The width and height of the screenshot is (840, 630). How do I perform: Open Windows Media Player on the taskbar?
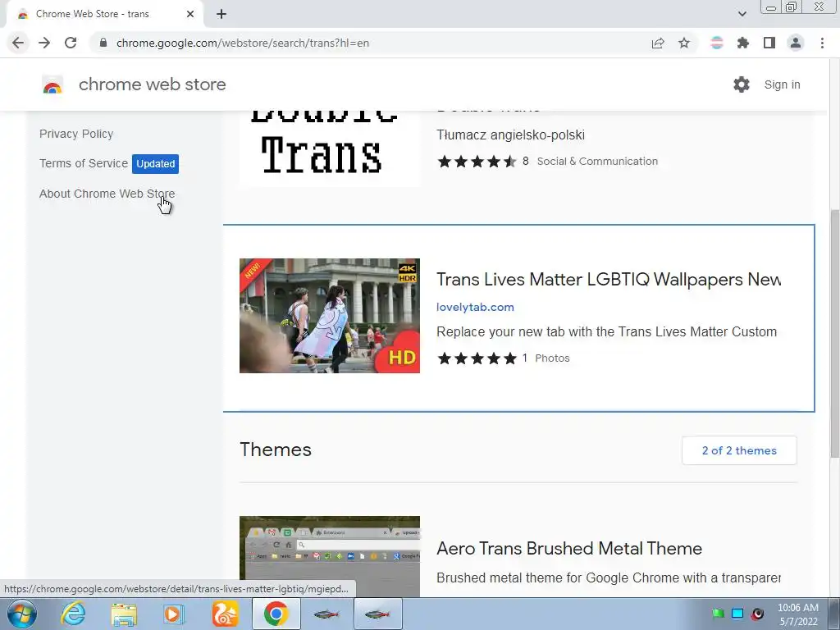tap(174, 614)
